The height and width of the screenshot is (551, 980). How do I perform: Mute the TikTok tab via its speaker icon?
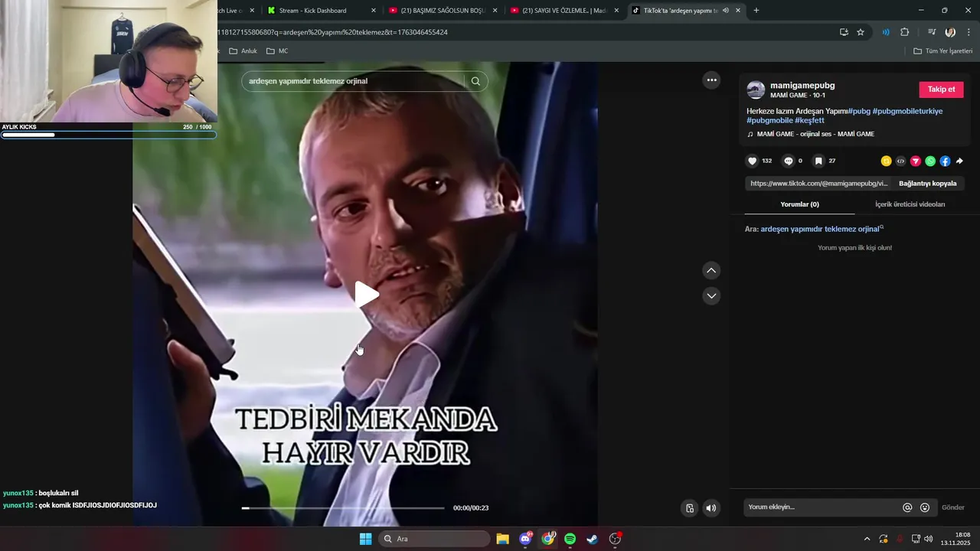click(725, 10)
